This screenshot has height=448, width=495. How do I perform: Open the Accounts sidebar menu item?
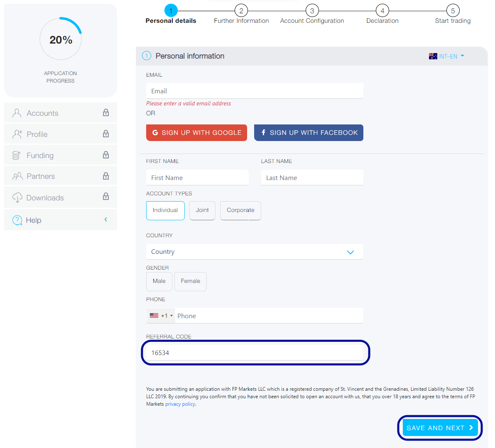point(61,112)
